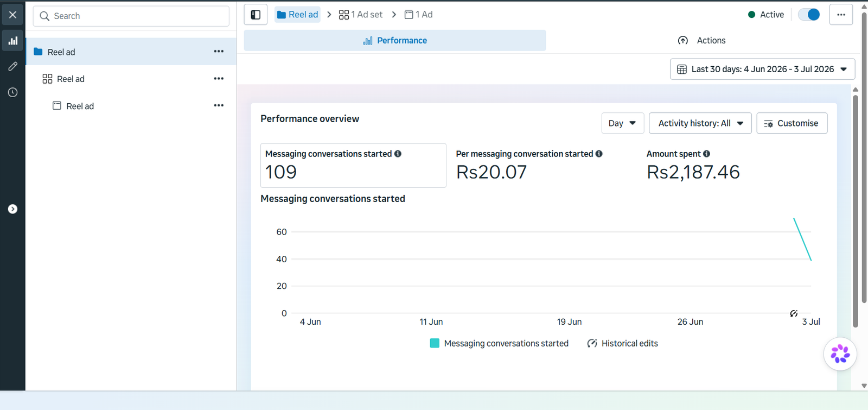Open more options for Reel ad campaign
868x410 pixels.
click(x=219, y=51)
